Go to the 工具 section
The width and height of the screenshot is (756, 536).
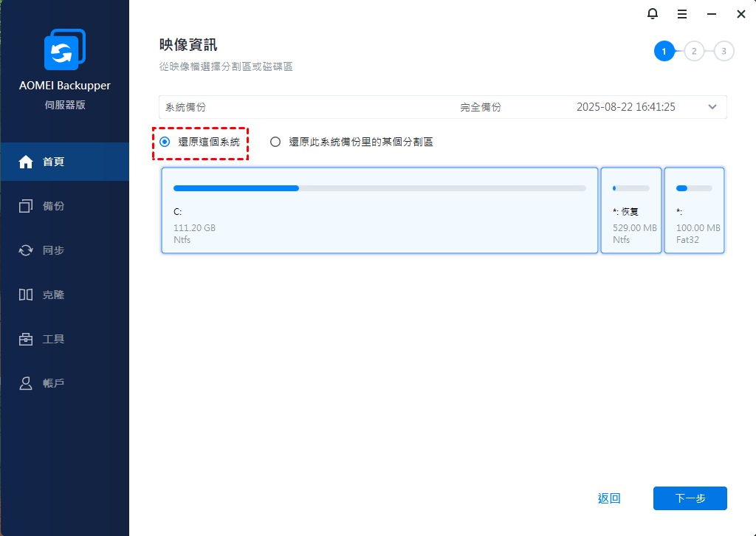click(x=65, y=339)
